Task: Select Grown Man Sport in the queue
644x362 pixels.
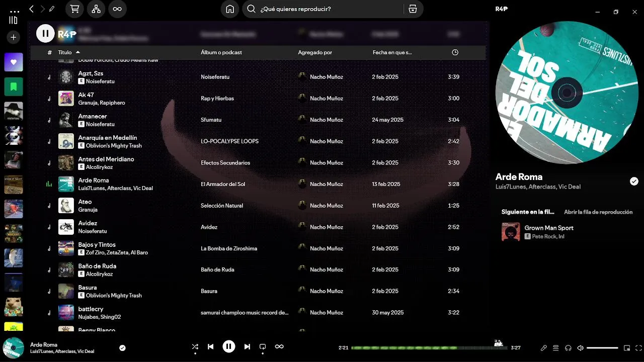Action: click(x=549, y=228)
